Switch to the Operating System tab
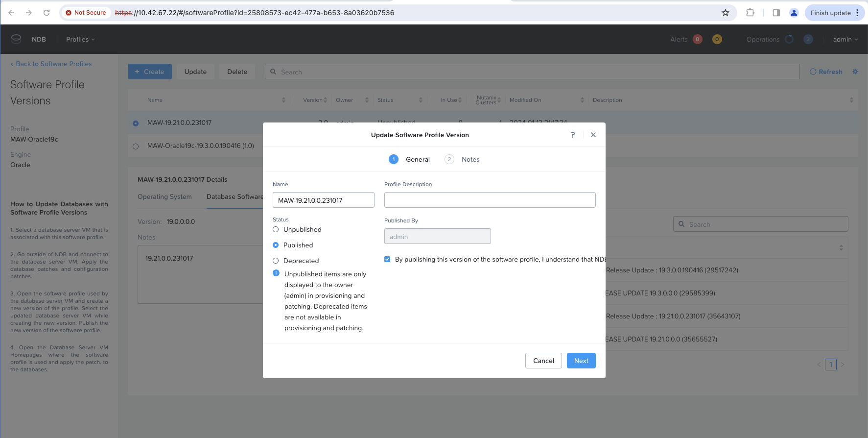The width and height of the screenshot is (868, 438). point(164,196)
